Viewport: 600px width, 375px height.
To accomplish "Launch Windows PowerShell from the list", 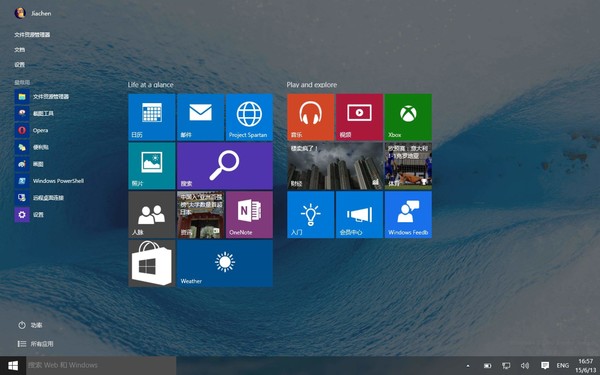I will 49,181.
